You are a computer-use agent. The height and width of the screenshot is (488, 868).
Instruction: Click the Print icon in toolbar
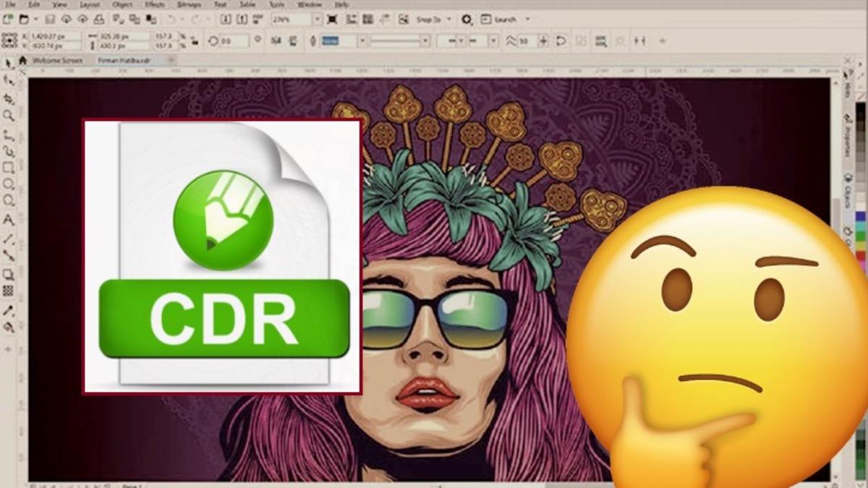pos(99,20)
